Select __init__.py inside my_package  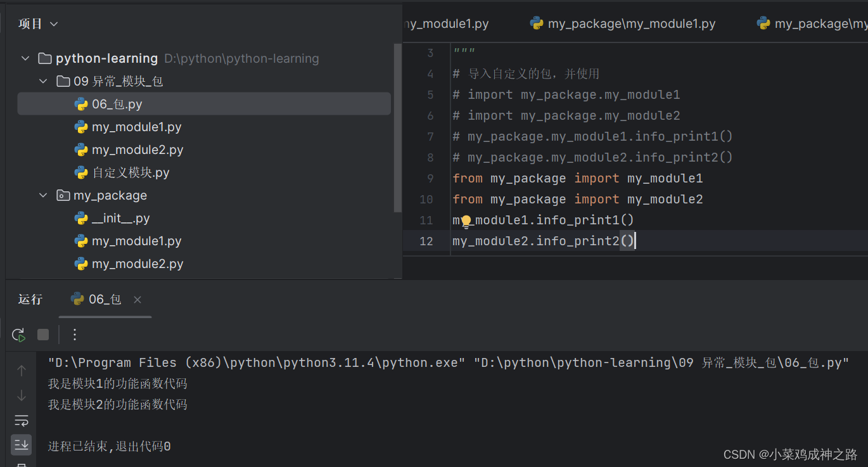pyautogui.click(x=121, y=218)
